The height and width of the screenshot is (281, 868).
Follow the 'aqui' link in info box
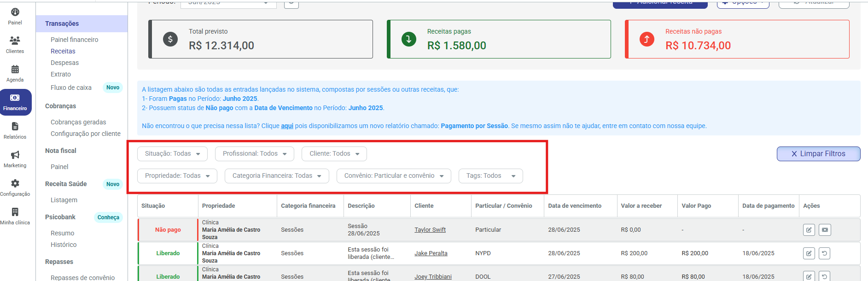tap(287, 126)
